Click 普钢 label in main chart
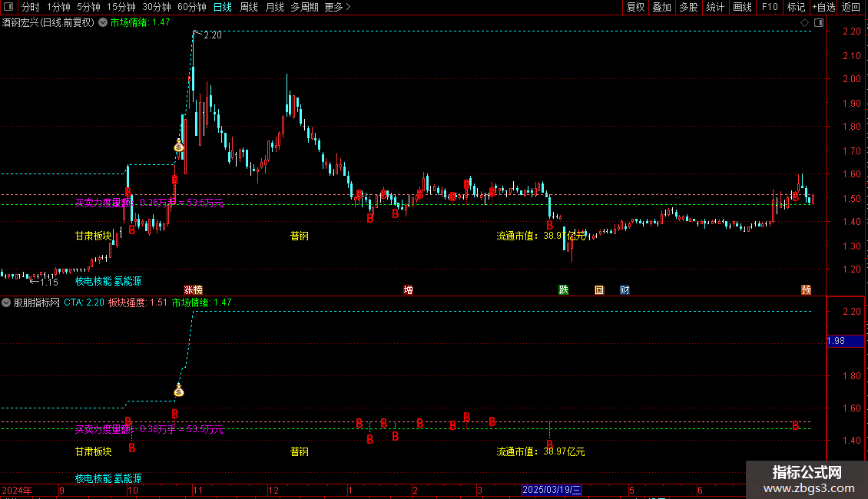 coord(300,236)
